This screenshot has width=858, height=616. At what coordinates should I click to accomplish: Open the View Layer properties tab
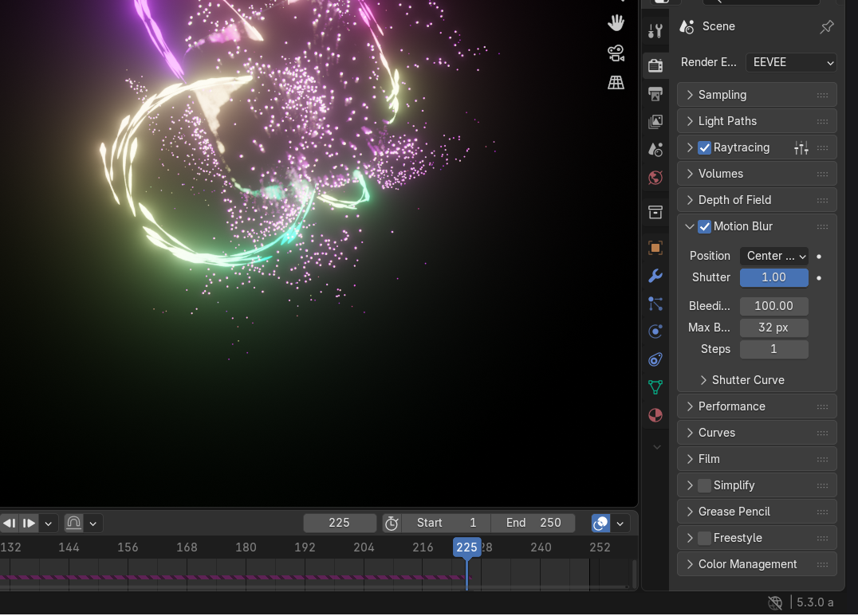(x=655, y=121)
